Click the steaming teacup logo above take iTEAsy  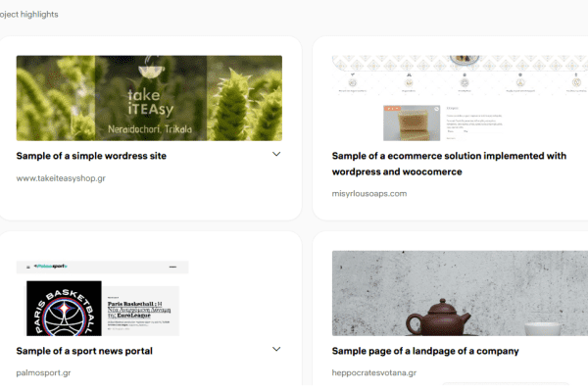tap(151, 68)
